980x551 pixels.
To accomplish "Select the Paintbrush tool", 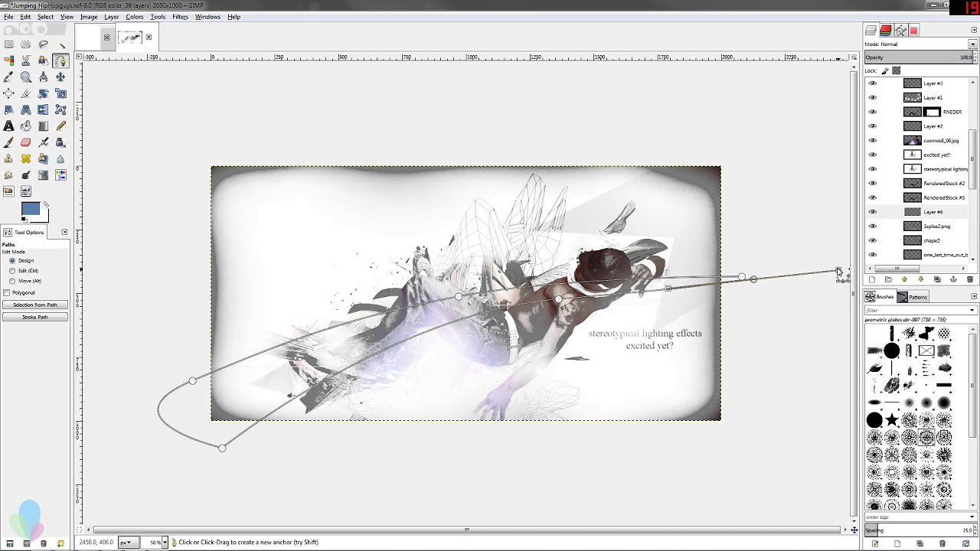I will point(9,142).
